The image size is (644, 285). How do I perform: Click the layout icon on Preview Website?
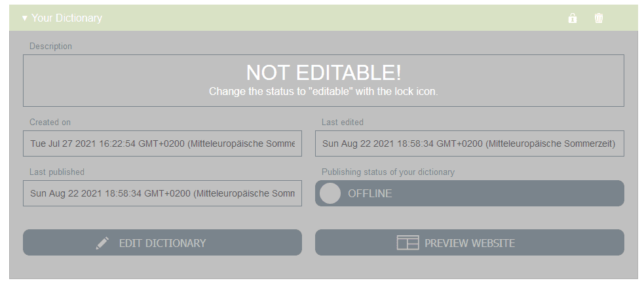pyautogui.click(x=407, y=243)
